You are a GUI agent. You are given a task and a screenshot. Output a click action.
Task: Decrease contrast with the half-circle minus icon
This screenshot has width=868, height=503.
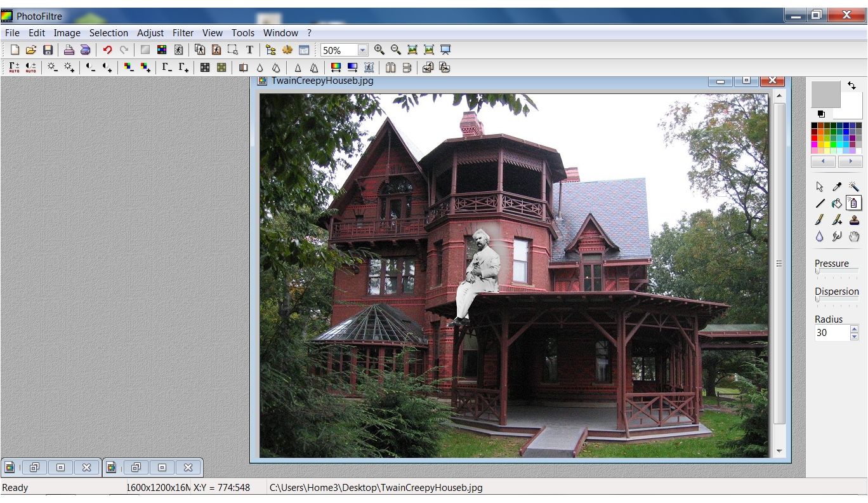91,67
